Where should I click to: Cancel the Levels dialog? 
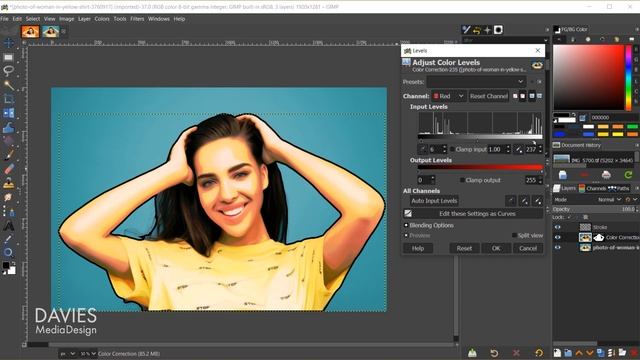click(528, 248)
